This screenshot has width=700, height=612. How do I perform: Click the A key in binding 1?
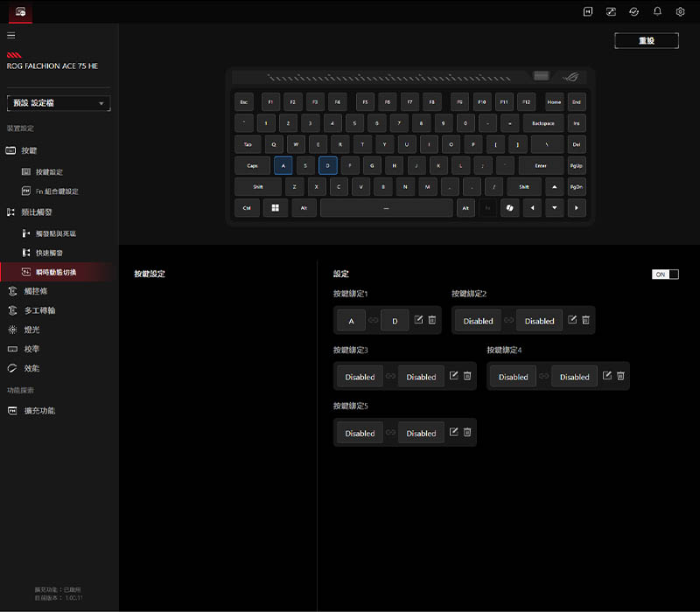pyautogui.click(x=351, y=321)
